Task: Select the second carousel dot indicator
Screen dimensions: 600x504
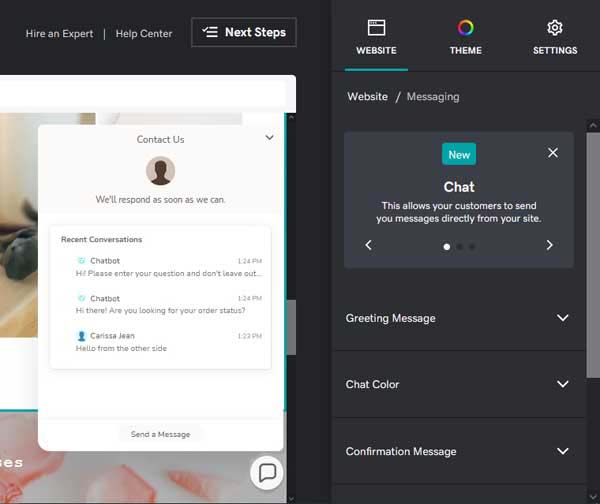Action: tap(459, 246)
